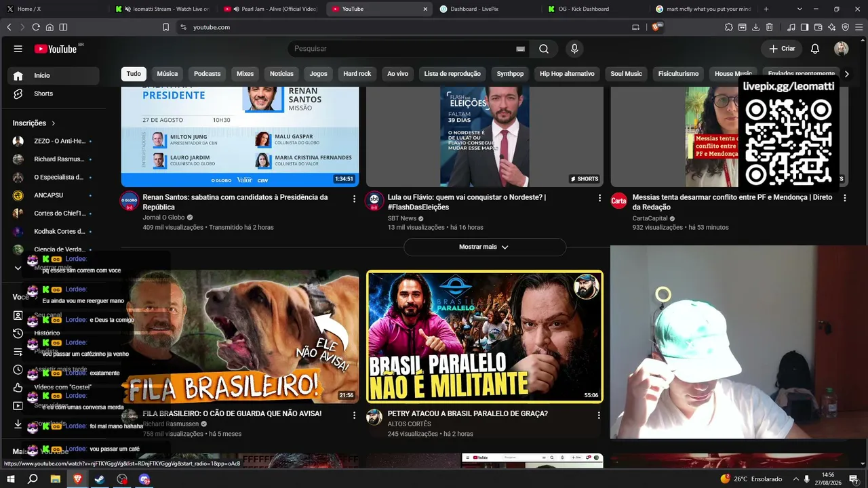Switch to the Dashboard - LivePix tab
Screen dimensions: 868x488
488,9
